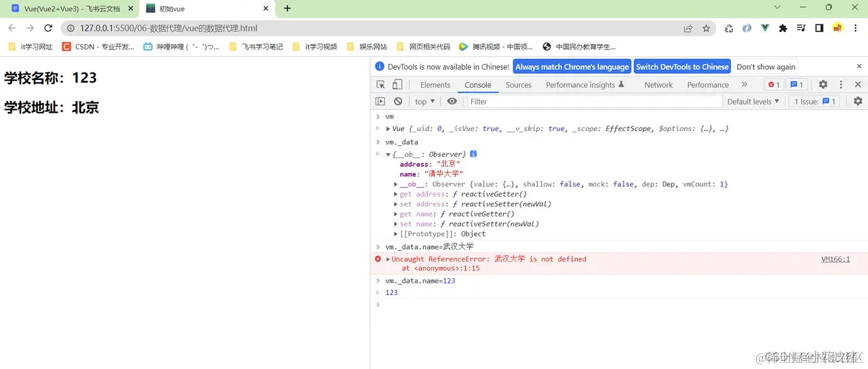The image size is (868, 369).
Task: Open the Chrome three-dot menu
Action: point(856,28)
